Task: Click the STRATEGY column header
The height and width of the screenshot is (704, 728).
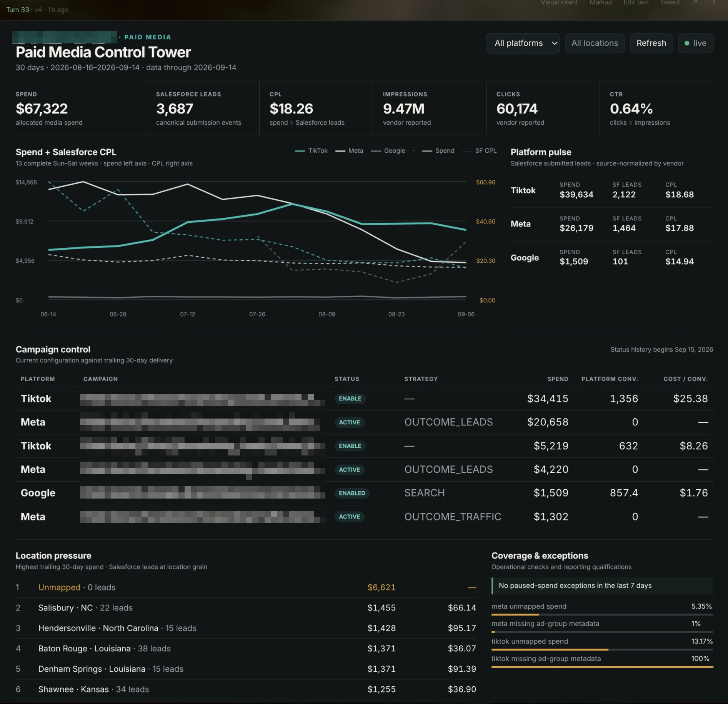Action: point(421,379)
